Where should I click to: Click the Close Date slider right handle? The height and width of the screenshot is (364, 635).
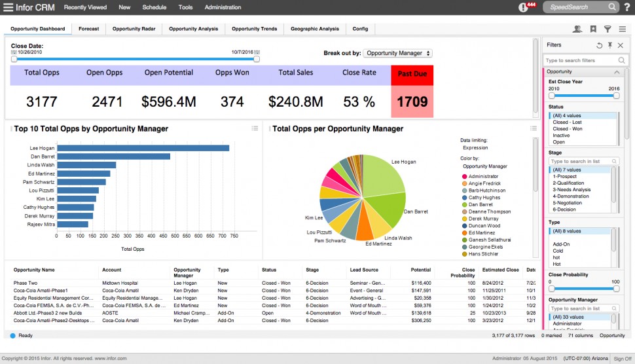point(257,59)
